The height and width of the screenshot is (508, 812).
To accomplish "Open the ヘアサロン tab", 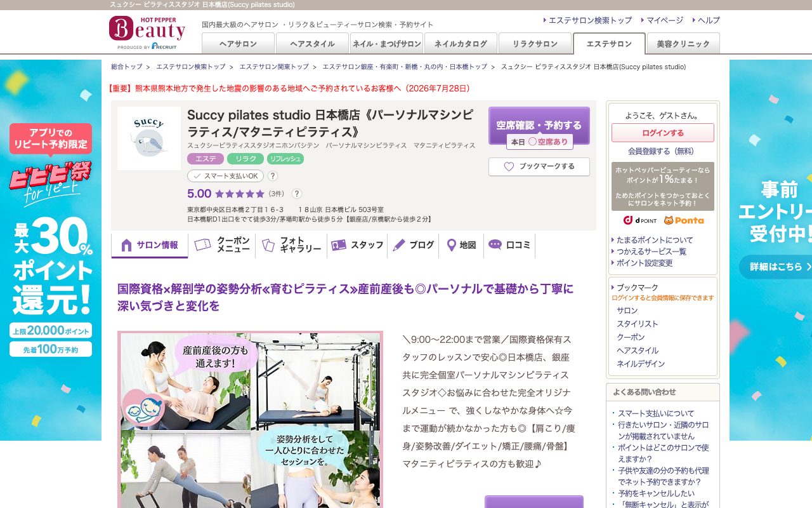I will click(238, 44).
